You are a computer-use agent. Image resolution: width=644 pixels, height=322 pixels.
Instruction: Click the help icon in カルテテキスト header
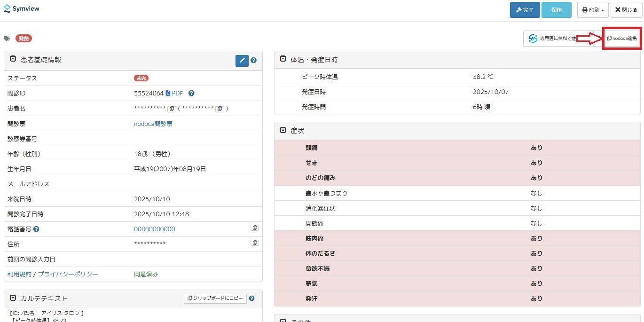[252, 298]
